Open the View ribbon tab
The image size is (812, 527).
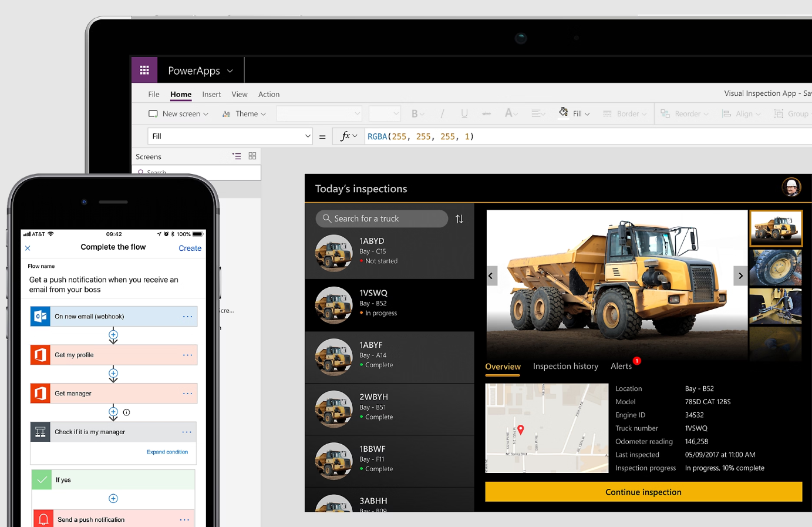tap(240, 94)
